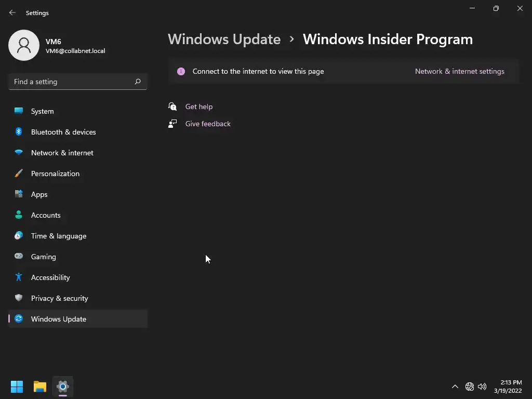Go back with the Settings back arrow
The image size is (532, 399).
coord(12,12)
